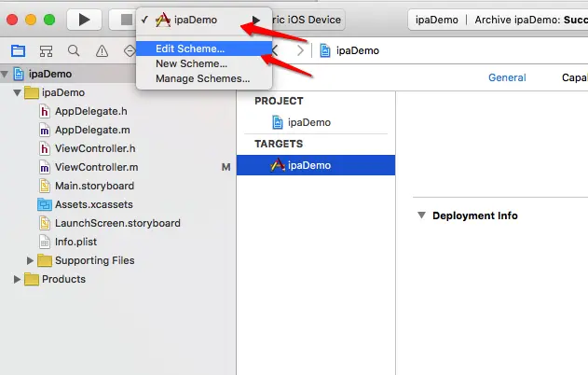
Task: Click the jump bar ipaDemo project icon
Action: click(x=325, y=50)
